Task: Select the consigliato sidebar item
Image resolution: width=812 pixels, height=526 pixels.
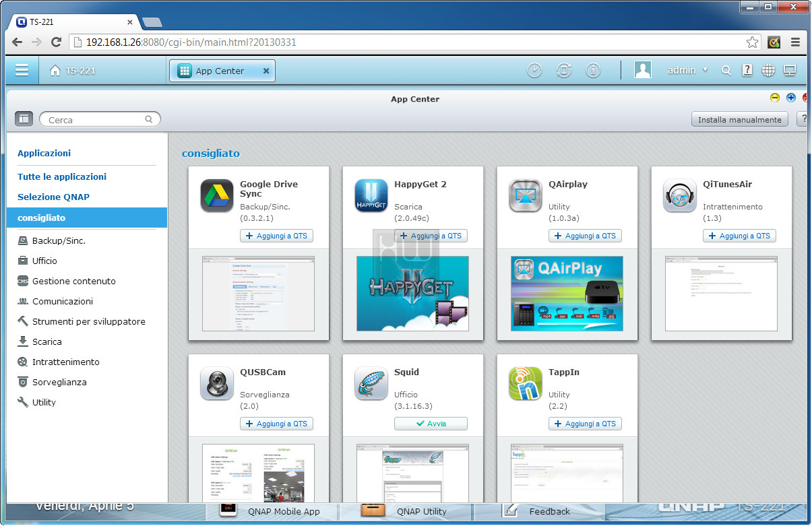Action: pyautogui.click(x=87, y=218)
